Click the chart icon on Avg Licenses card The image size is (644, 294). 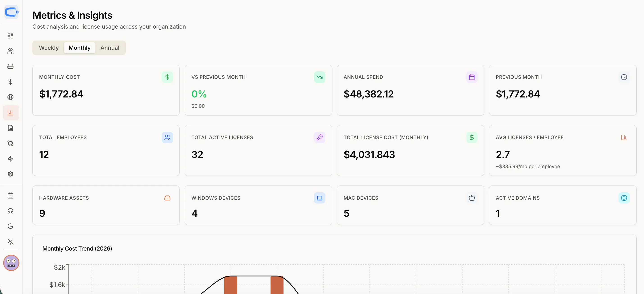[x=624, y=138]
